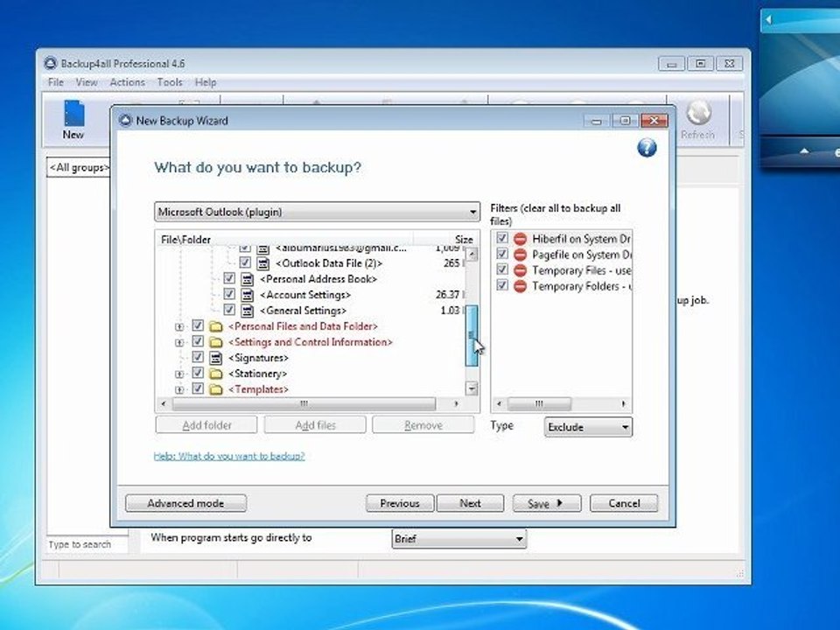Click the Templates folder icon
Image resolution: width=840 pixels, height=630 pixels.
tap(216, 389)
